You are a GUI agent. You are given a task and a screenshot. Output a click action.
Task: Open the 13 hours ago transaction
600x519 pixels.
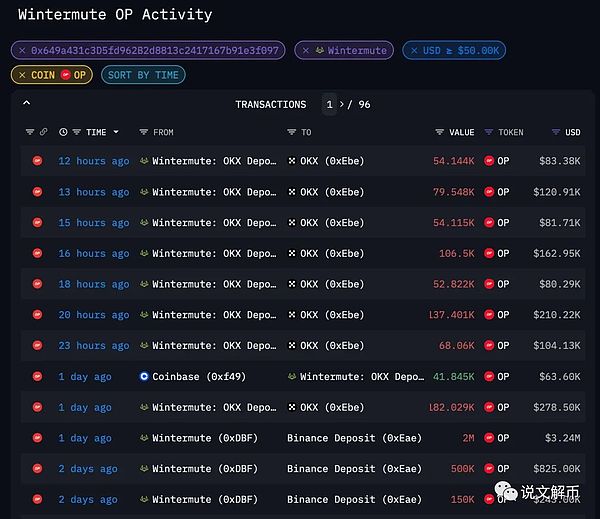(x=93, y=192)
